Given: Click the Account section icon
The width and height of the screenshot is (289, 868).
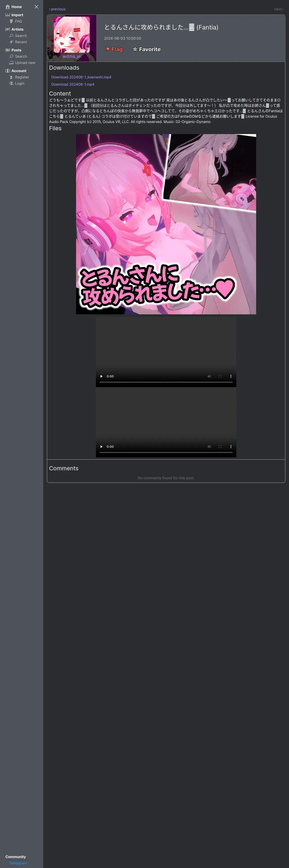Looking at the screenshot, I should coord(8,71).
